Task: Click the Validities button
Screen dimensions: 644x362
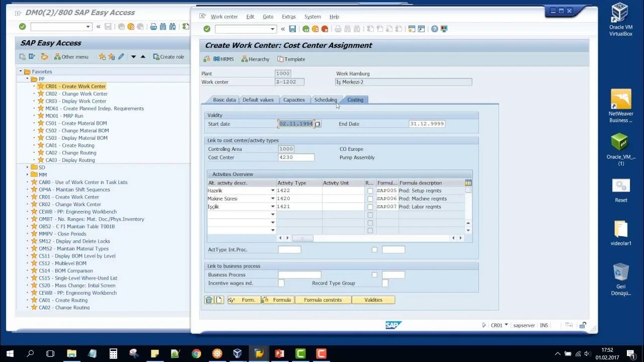Action: tap(373, 300)
